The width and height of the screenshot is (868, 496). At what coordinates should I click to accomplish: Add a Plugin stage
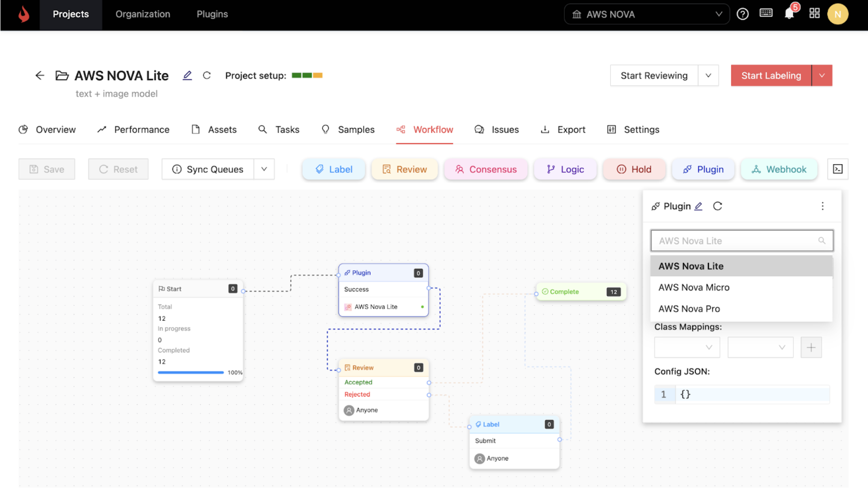703,169
